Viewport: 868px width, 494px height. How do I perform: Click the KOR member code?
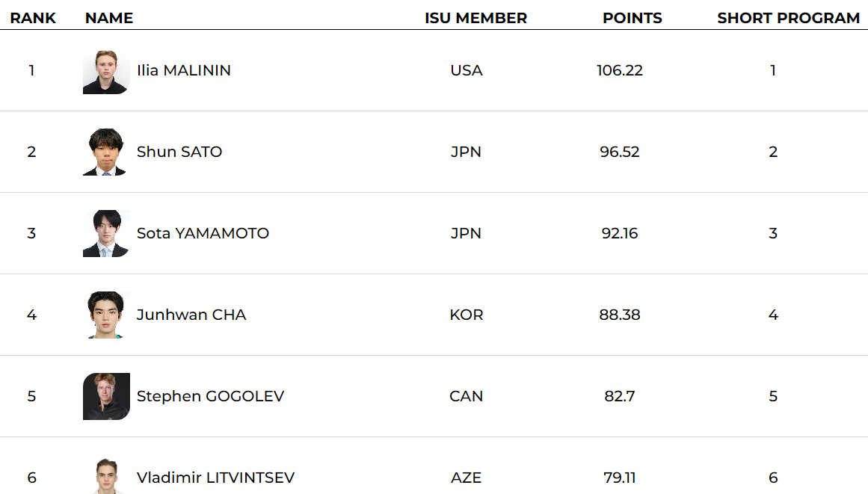[467, 315]
